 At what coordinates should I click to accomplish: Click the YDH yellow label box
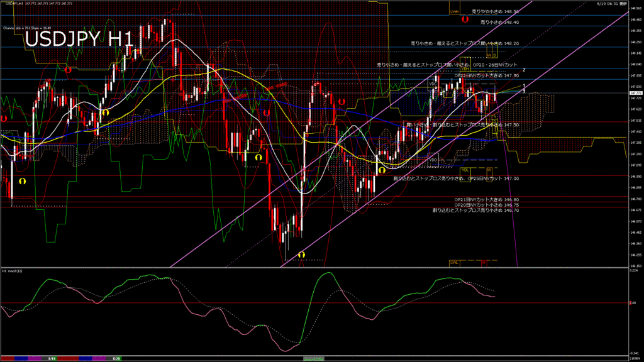(x=465, y=69)
